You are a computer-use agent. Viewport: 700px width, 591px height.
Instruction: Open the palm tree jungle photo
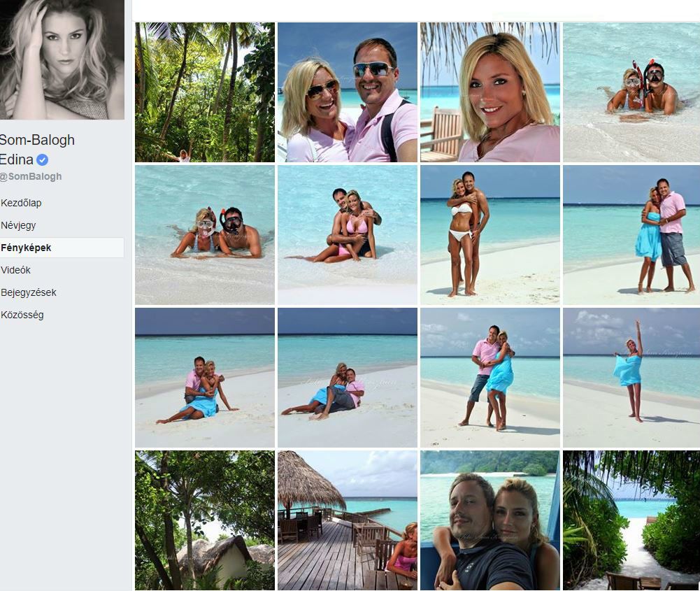pyautogui.click(x=205, y=92)
